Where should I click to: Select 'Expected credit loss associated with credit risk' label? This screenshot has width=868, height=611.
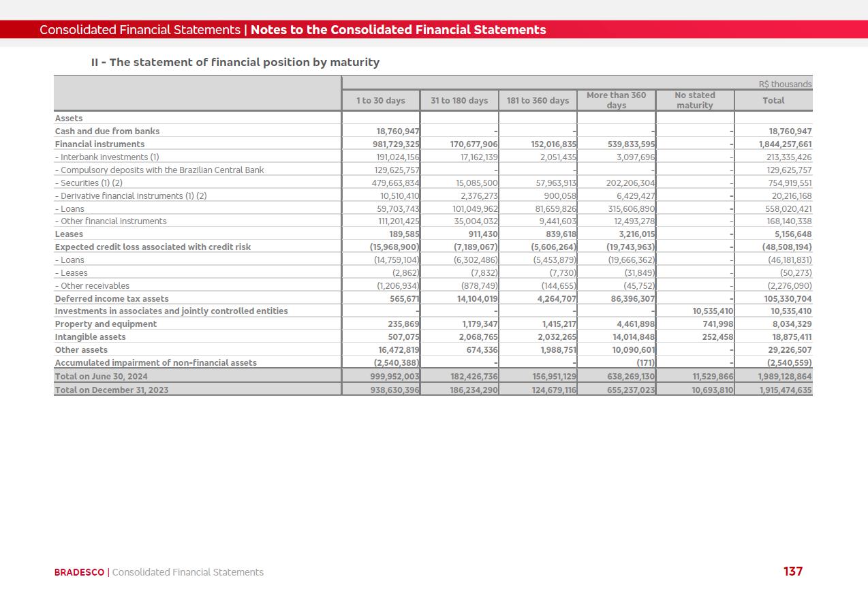pos(153,247)
